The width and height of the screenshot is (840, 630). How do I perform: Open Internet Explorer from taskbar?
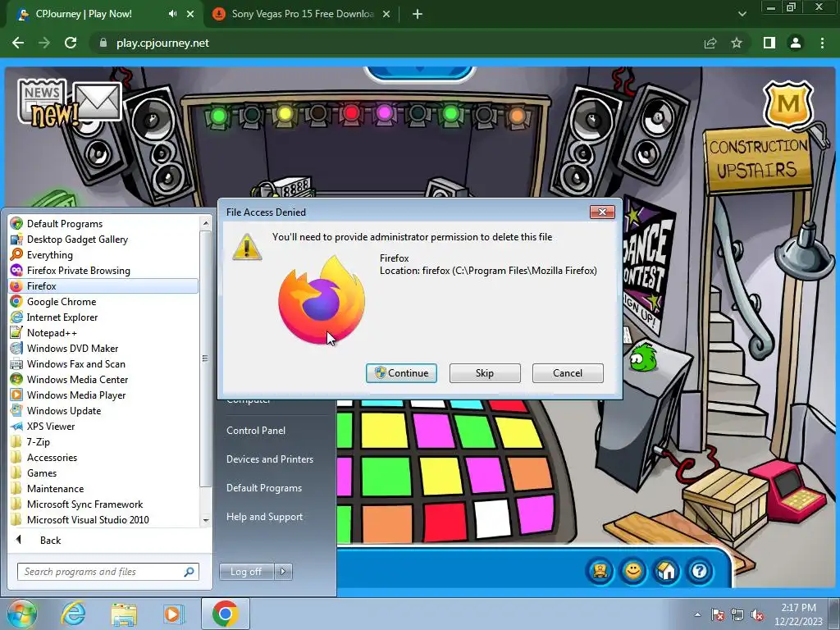coord(73,614)
